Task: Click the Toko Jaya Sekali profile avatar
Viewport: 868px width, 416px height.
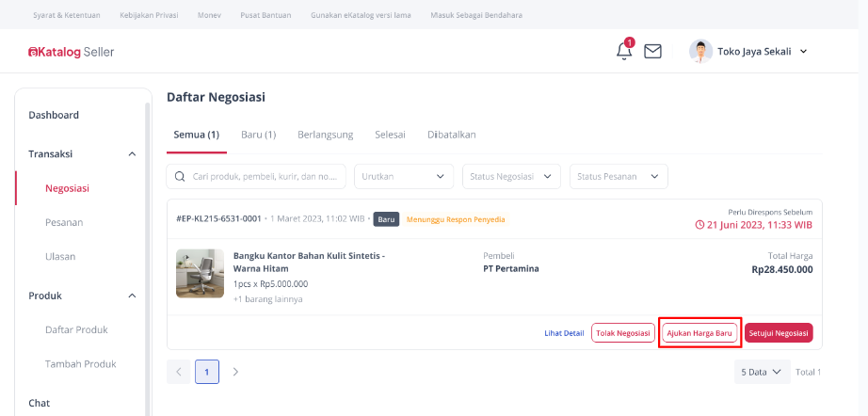Action: 700,52
